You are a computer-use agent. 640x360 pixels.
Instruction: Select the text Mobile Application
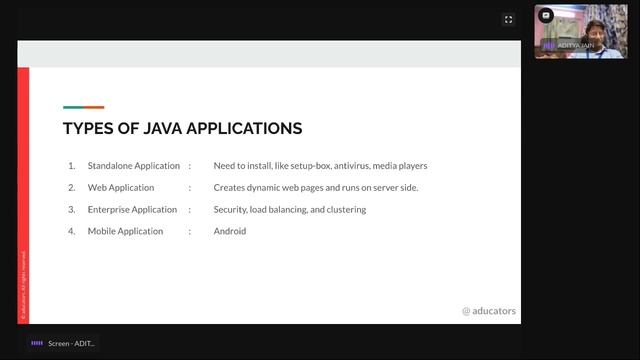click(x=125, y=231)
